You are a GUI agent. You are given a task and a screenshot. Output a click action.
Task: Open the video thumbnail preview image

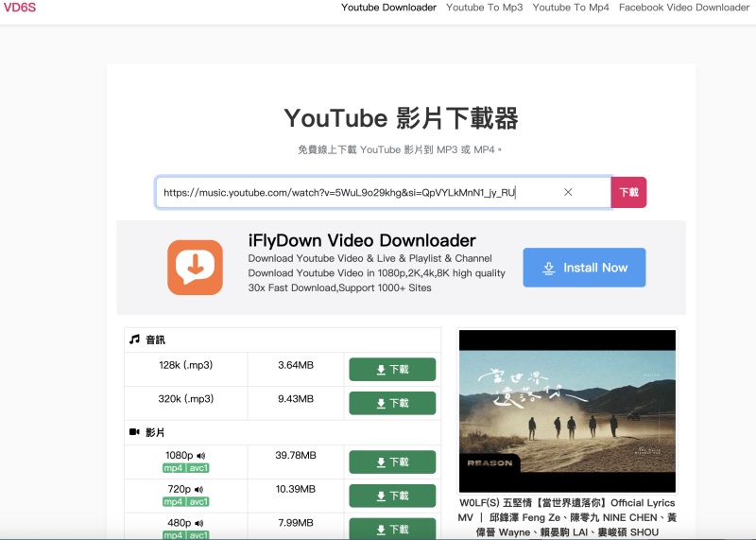click(x=567, y=411)
